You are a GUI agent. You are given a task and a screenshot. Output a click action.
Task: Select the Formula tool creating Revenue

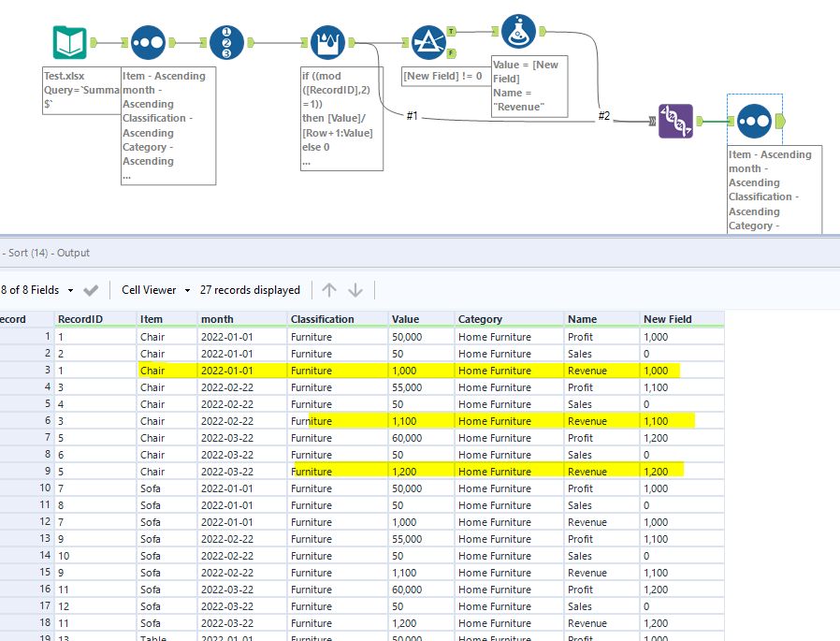click(519, 31)
